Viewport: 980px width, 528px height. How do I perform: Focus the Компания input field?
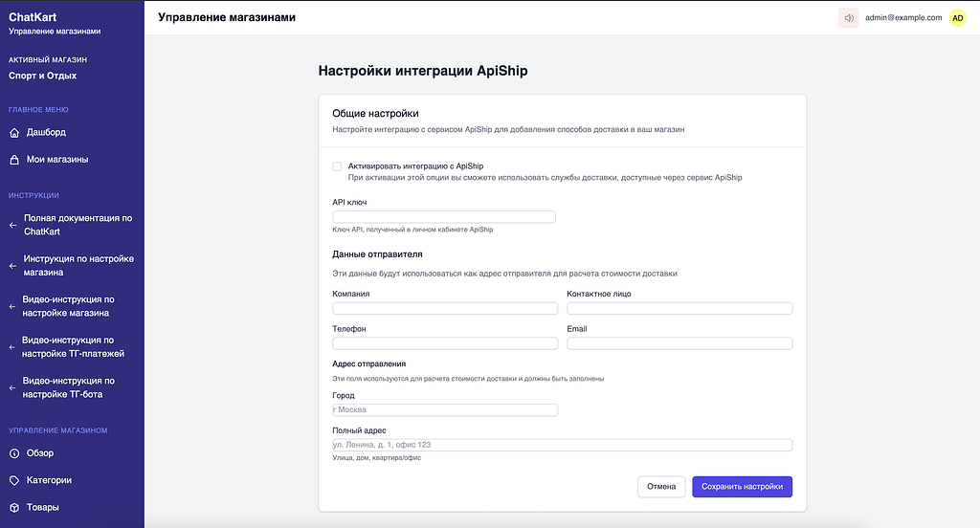pos(445,309)
